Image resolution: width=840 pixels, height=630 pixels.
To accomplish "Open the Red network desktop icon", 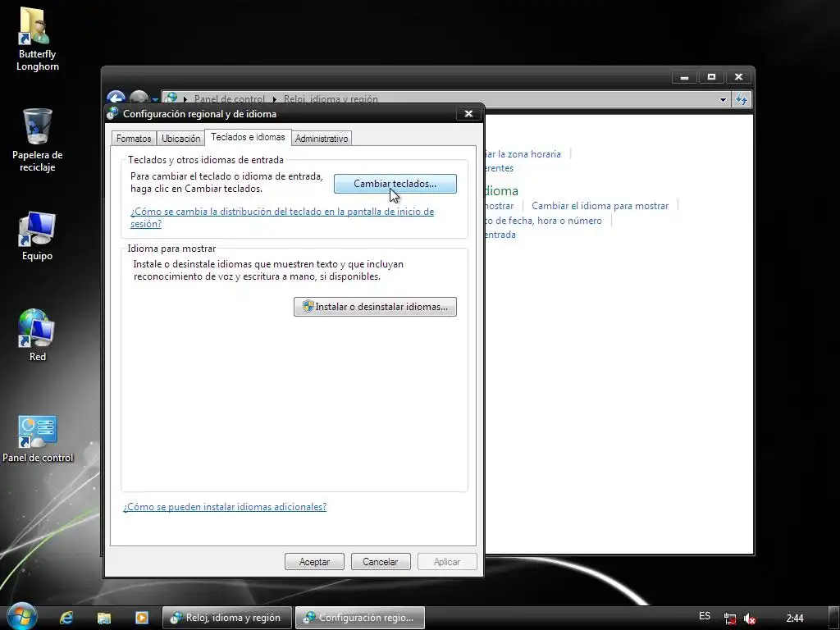I will [x=37, y=336].
